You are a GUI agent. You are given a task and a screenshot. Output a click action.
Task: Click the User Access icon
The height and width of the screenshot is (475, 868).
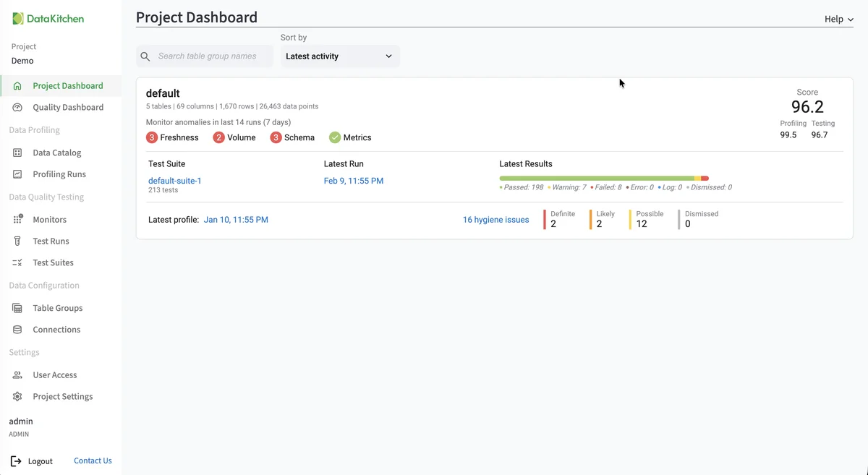point(16,375)
